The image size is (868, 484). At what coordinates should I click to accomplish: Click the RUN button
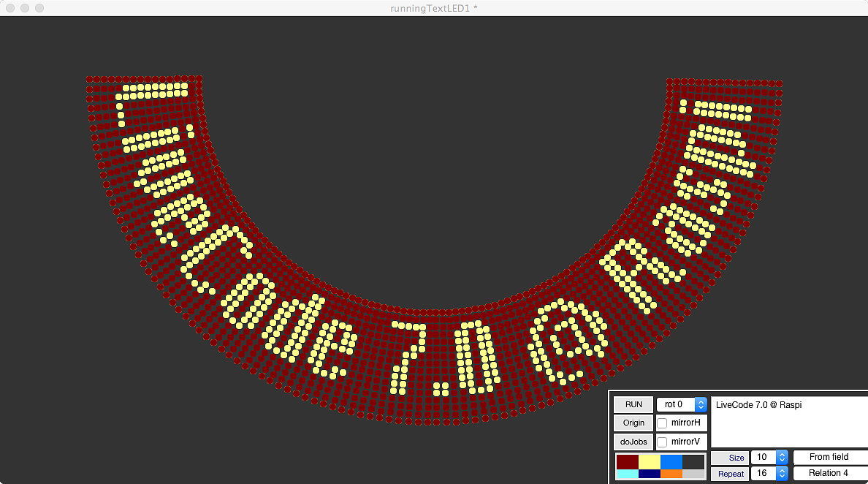(x=633, y=404)
